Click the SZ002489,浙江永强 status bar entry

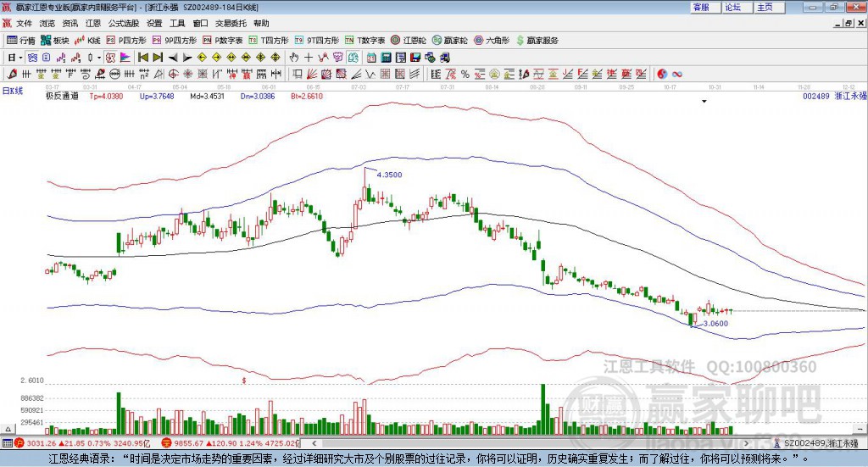tap(816, 443)
